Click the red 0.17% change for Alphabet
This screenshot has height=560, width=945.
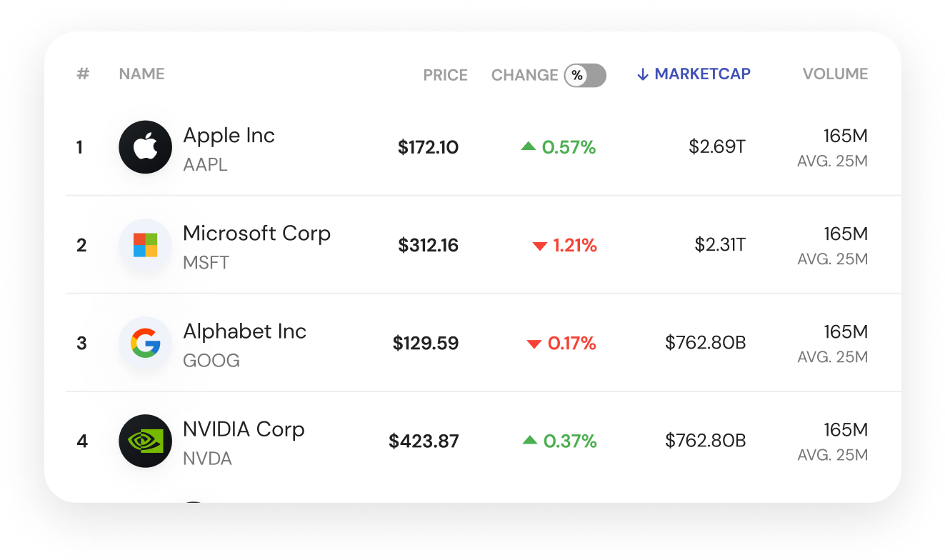click(x=571, y=343)
